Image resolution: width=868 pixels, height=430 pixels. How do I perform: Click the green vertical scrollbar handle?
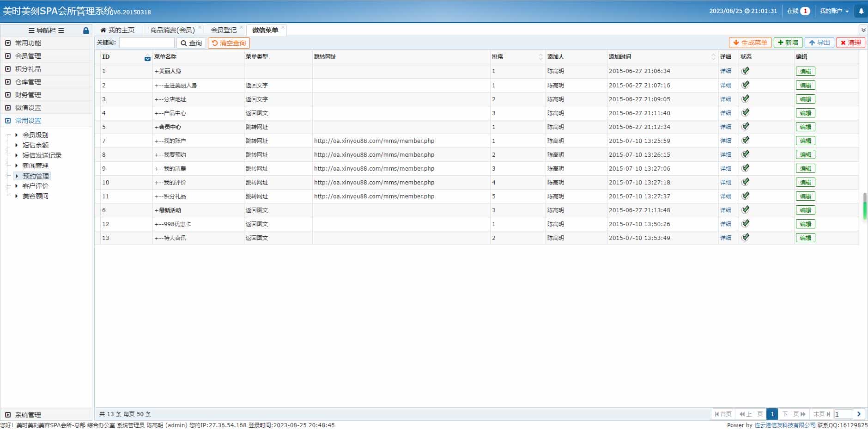tap(865, 206)
